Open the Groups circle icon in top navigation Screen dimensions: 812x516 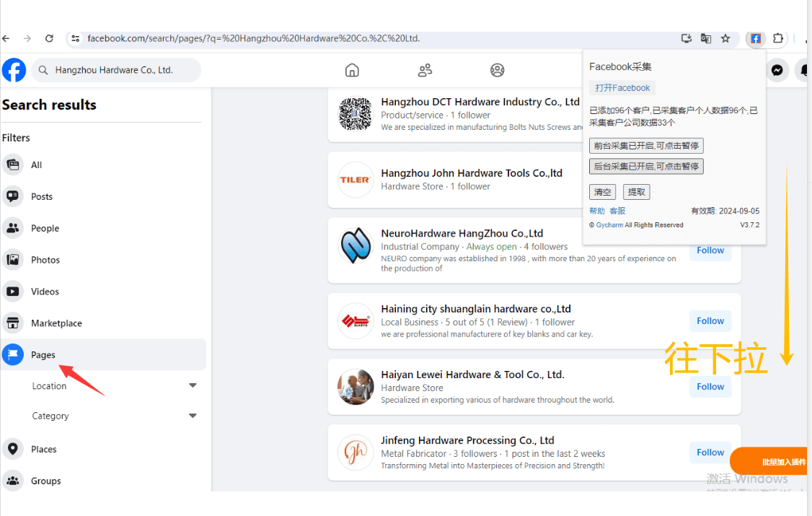point(497,70)
